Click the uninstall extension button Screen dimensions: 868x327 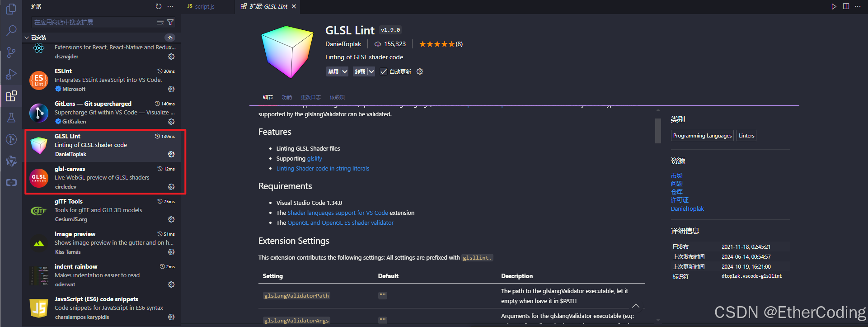360,71
